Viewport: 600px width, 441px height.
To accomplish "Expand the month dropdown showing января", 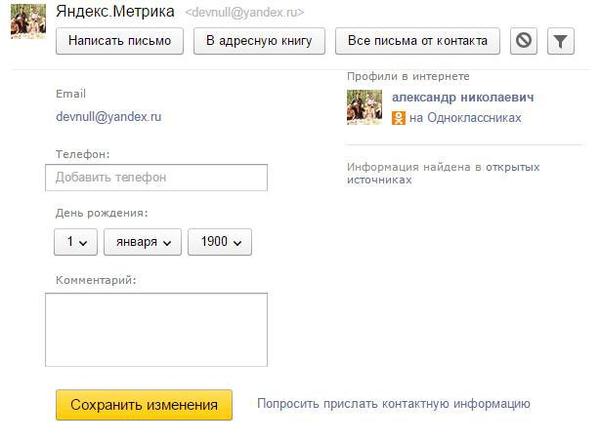I will [x=143, y=242].
